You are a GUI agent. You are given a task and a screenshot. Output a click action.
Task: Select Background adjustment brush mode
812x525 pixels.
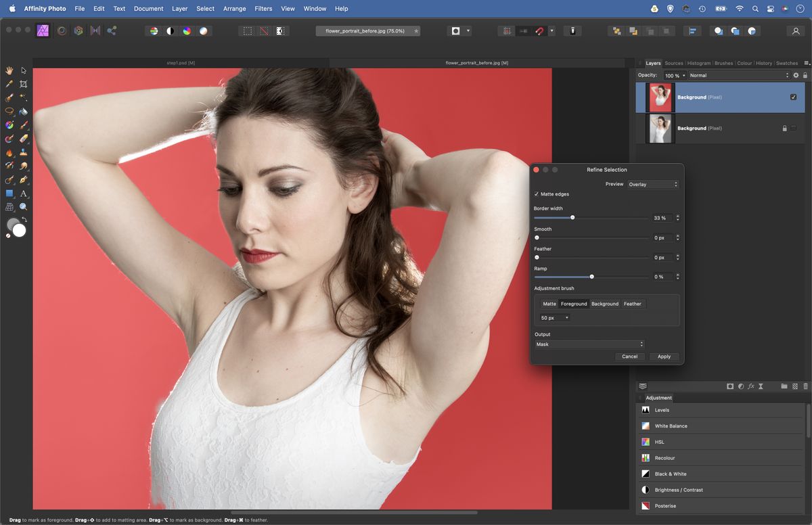(605, 304)
